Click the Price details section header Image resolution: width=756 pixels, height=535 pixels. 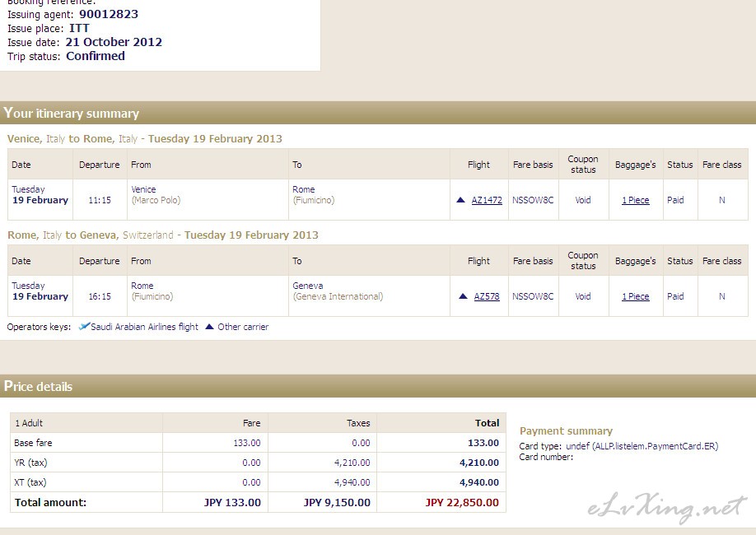pos(378,386)
